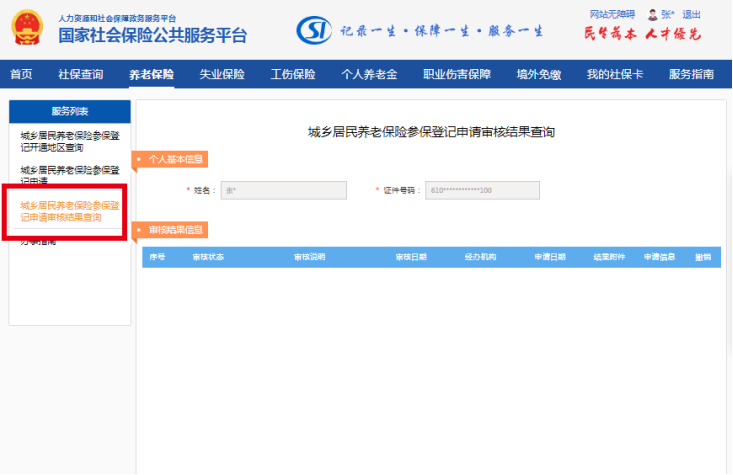The width and height of the screenshot is (733, 475).
Task: Click the red 民生为本 人才优先 slogan
Action: (643, 35)
